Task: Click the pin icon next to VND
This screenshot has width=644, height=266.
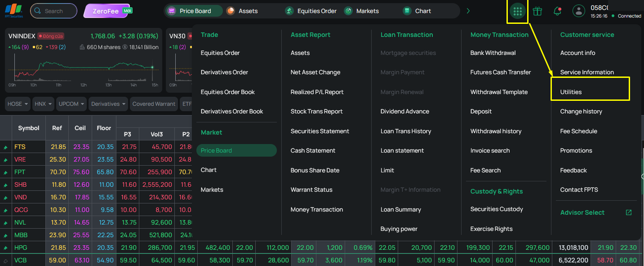Action: [5, 198]
